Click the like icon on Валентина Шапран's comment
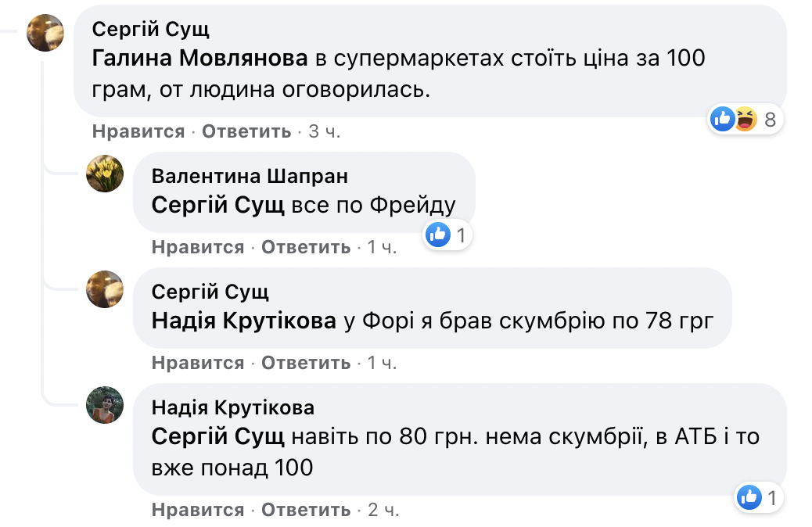The height and width of the screenshot is (527, 812). pos(439,235)
